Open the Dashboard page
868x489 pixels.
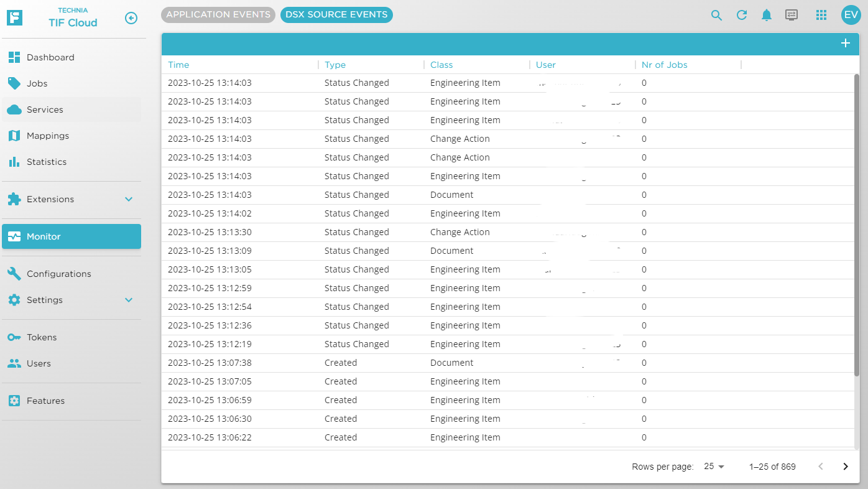click(50, 57)
